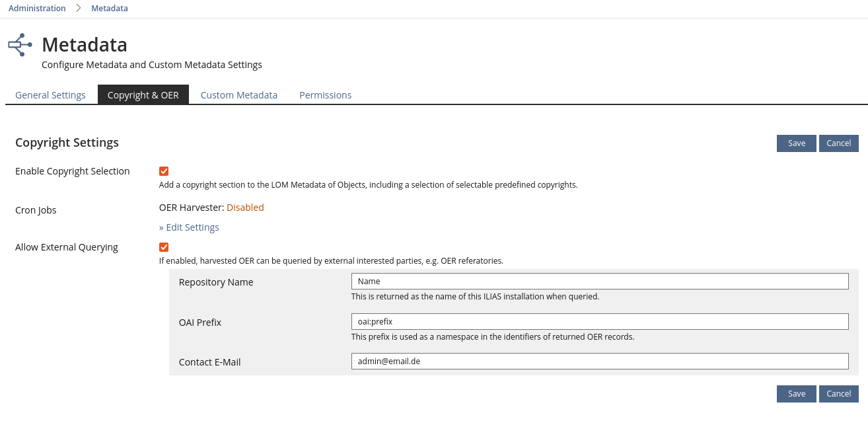Select the Contact E-Mail text field
This screenshot has width=868, height=423.
point(599,361)
